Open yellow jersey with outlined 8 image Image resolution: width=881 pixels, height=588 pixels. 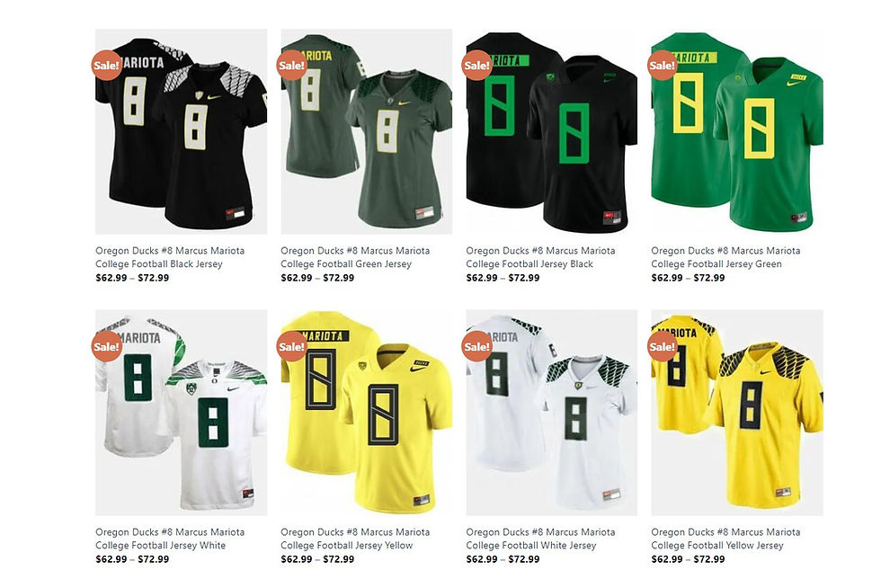point(367,413)
